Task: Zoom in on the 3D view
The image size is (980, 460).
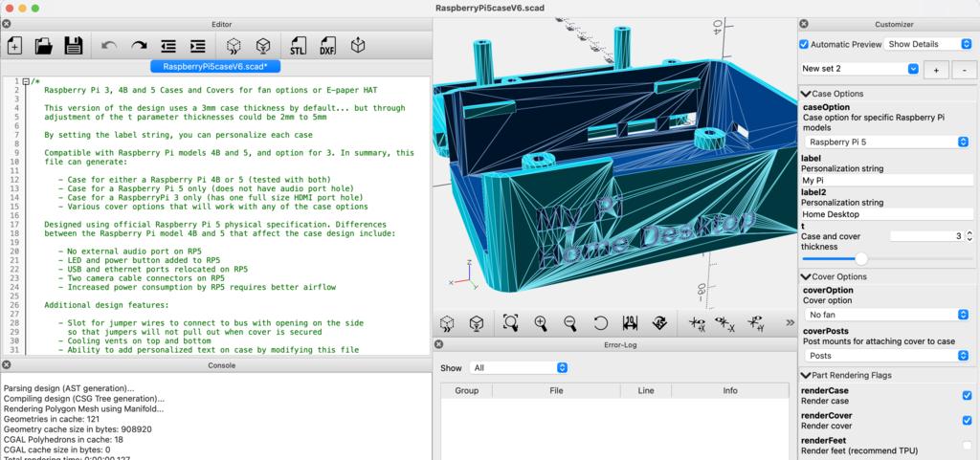Action: [542, 322]
